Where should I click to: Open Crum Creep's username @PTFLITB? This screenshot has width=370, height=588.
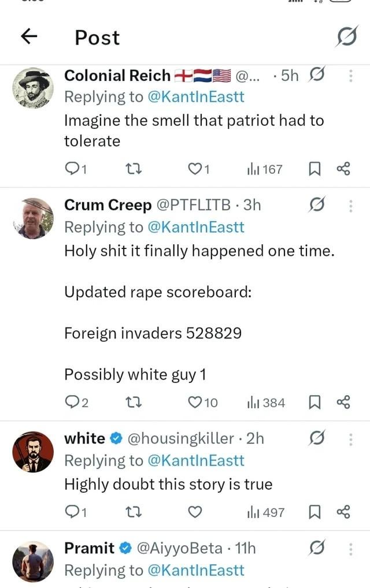(193, 205)
